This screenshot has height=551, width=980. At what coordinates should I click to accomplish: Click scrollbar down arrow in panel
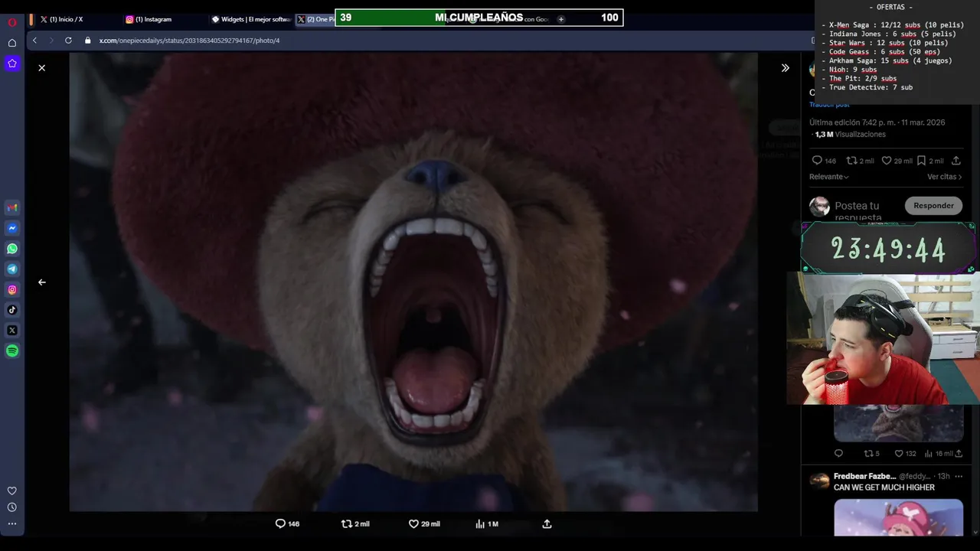(975, 532)
